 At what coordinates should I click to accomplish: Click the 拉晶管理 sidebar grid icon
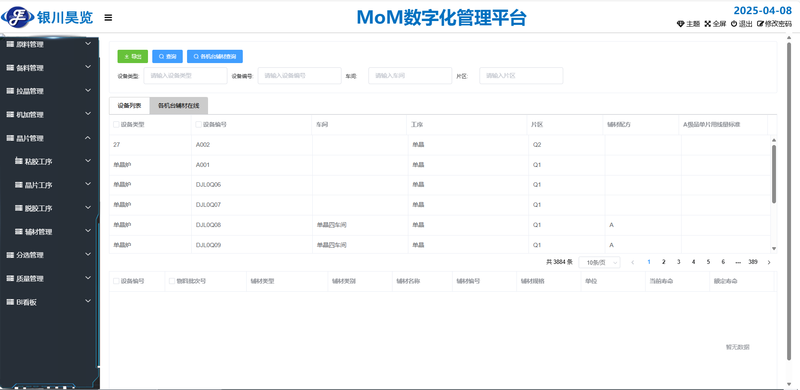[10, 91]
